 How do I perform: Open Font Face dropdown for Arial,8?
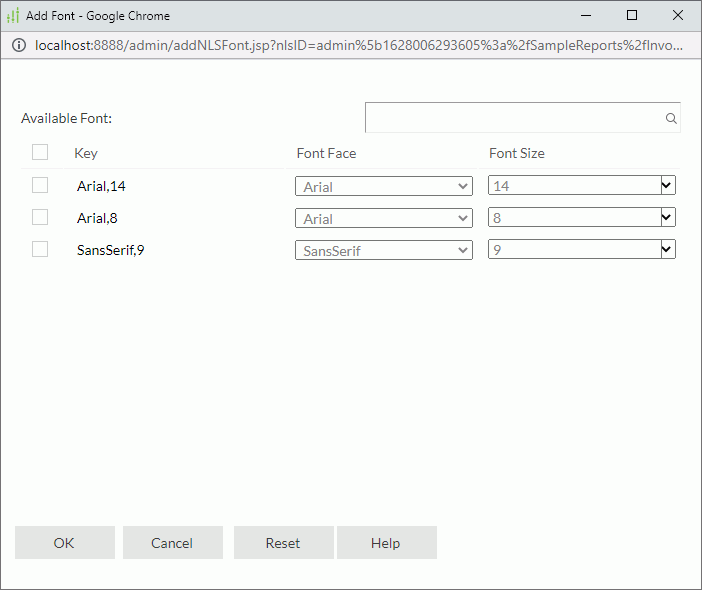pos(384,218)
